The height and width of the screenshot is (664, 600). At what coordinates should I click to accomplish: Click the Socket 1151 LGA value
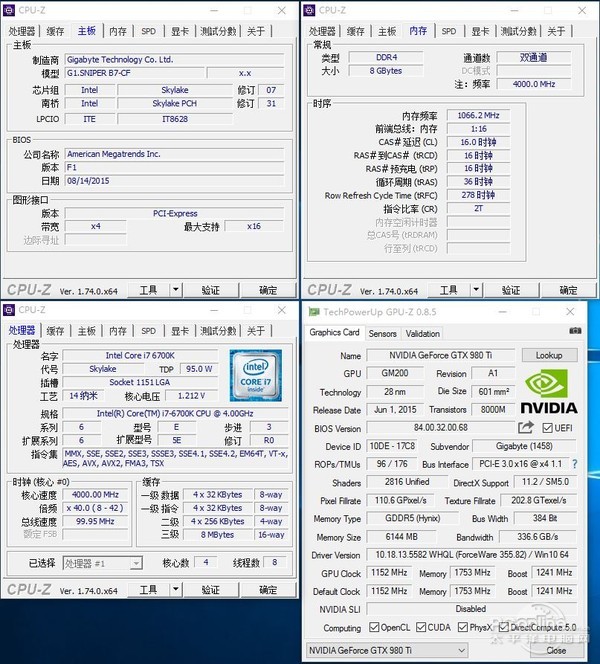click(140, 382)
